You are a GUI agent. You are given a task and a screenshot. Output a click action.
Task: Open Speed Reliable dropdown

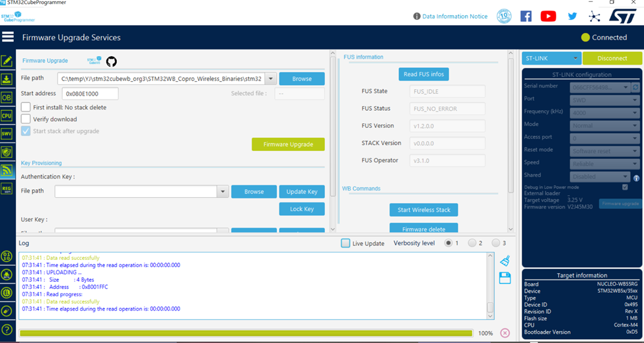(604, 164)
